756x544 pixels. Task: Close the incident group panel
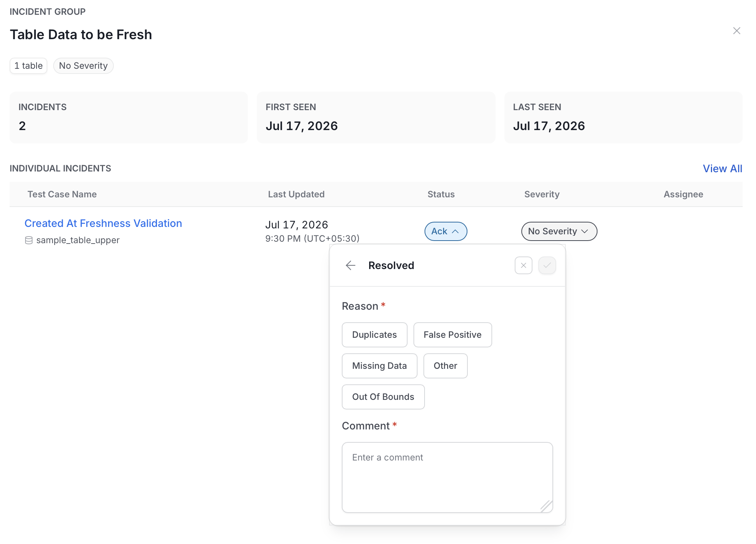click(x=736, y=31)
